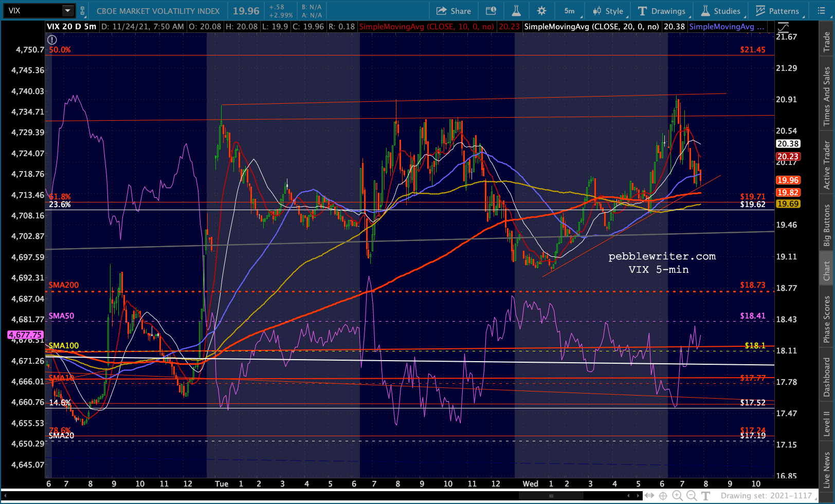The image size is (835, 504).
Task: Open the Studies menu
Action: tap(721, 11)
